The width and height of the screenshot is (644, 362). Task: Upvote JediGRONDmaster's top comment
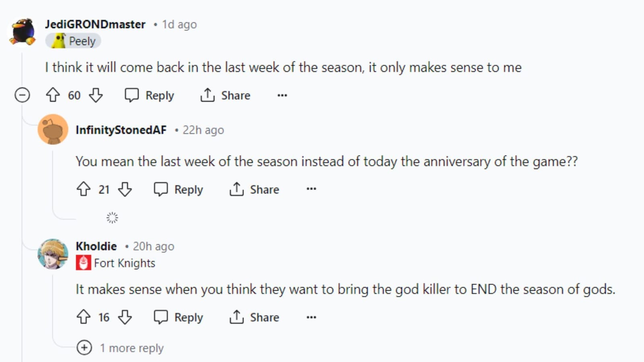(x=53, y=95)
